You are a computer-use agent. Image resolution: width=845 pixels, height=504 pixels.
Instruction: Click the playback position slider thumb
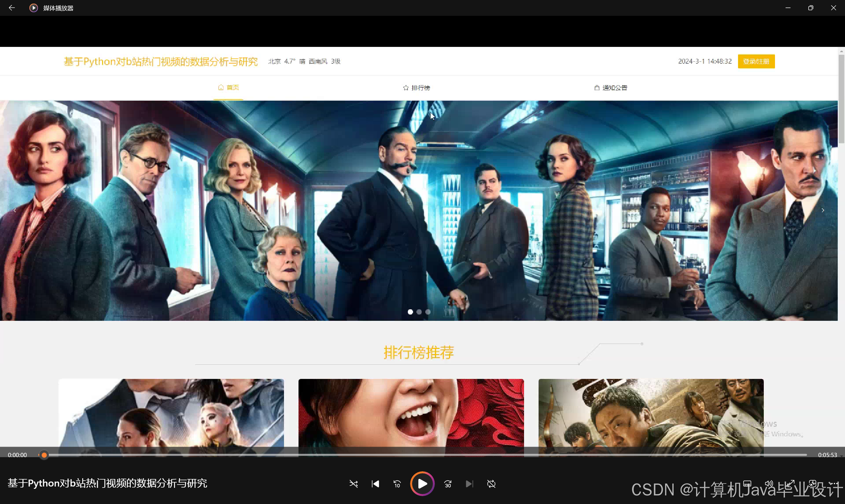tap(44, 455)
